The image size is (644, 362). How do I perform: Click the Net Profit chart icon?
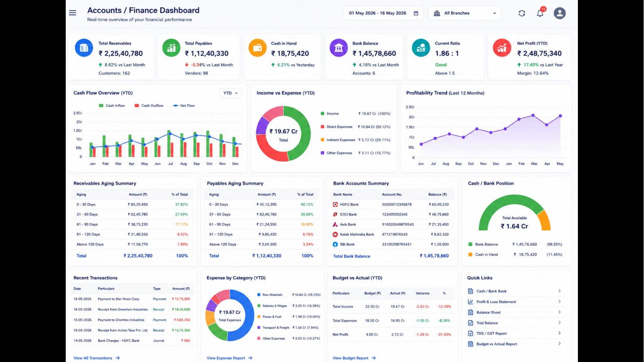tap(502, 48)
